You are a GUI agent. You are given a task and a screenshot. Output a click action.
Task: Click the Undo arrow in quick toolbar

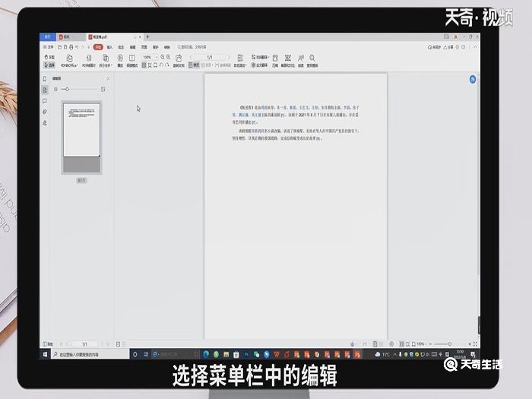pyautogui.click(x=77, y=47)
